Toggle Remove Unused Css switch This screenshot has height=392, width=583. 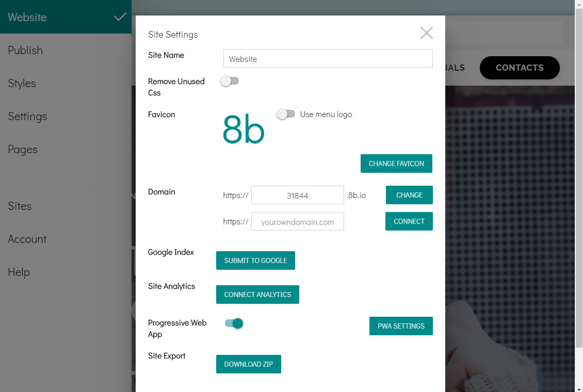(230, 81)
